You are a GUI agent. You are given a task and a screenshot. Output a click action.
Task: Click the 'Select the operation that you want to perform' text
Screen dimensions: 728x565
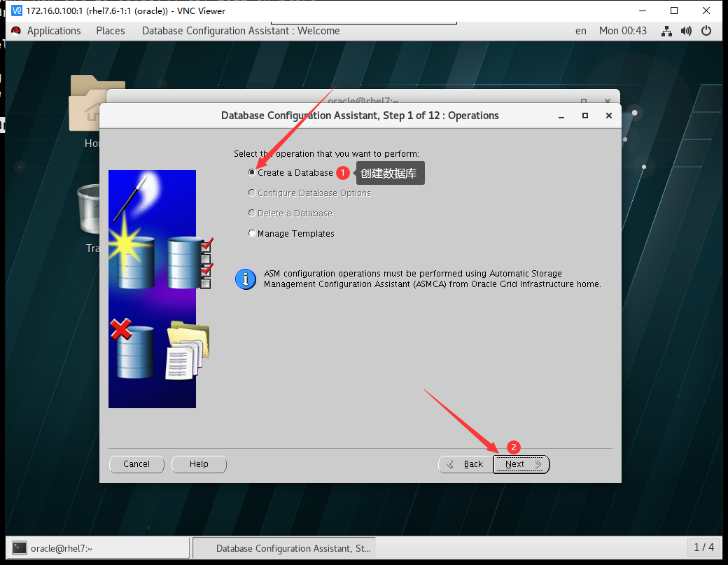[326, 153]
